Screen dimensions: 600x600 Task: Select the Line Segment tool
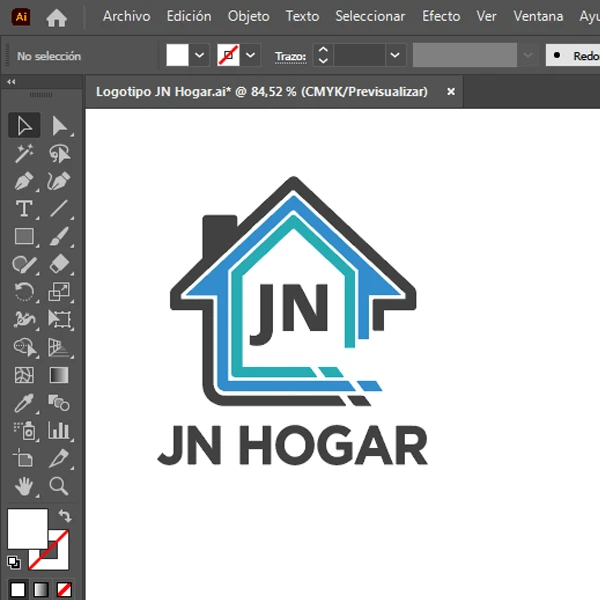point(59,209)
